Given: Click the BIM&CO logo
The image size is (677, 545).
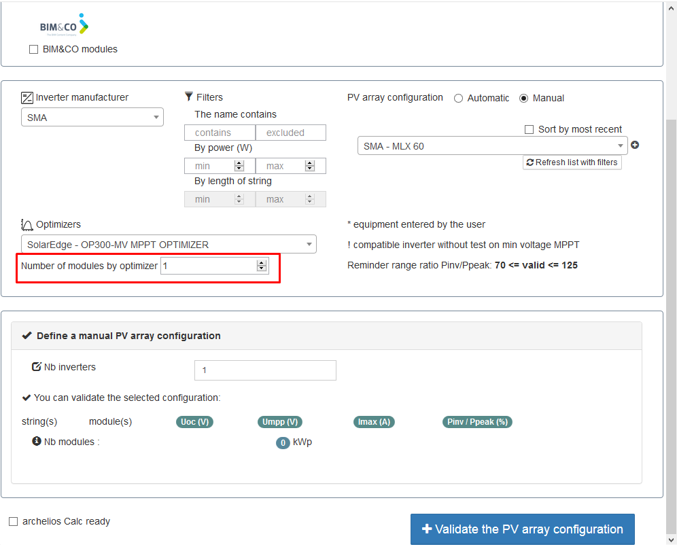Looking at the screenshot, I should (x=64, y=25).
